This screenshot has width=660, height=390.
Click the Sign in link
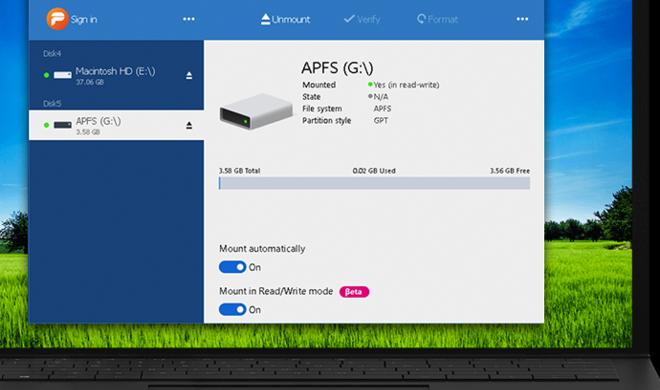tap(83, 19)
